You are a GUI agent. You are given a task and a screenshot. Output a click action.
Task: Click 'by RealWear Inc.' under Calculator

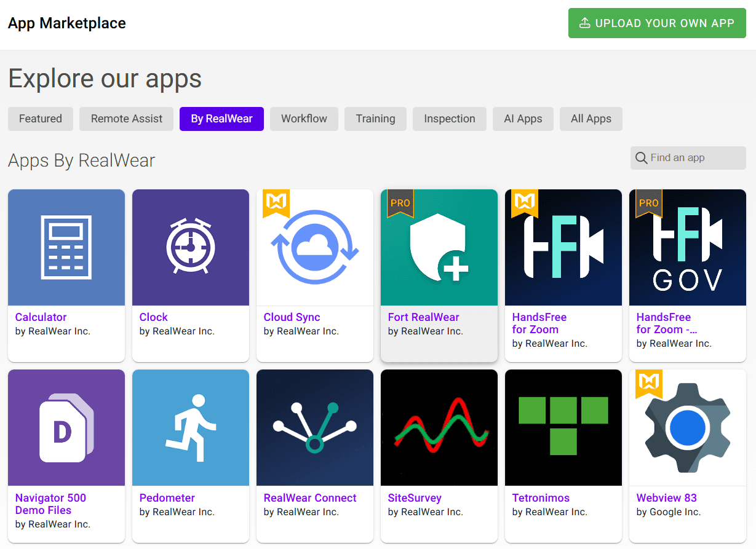click(x=53, y=331)
